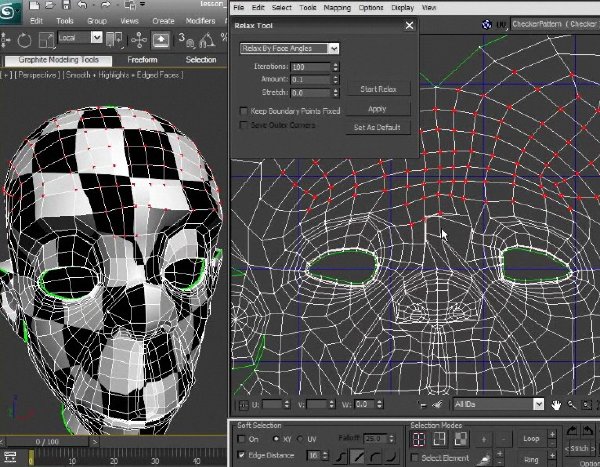This screenshot has height=467, width=600.
Task: Open the Select menu in UV editor
Action: tap(282, 7)
